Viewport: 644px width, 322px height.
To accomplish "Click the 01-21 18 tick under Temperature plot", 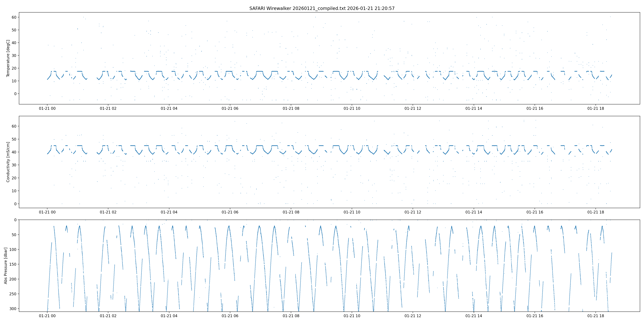I will (x=596, y=108).
